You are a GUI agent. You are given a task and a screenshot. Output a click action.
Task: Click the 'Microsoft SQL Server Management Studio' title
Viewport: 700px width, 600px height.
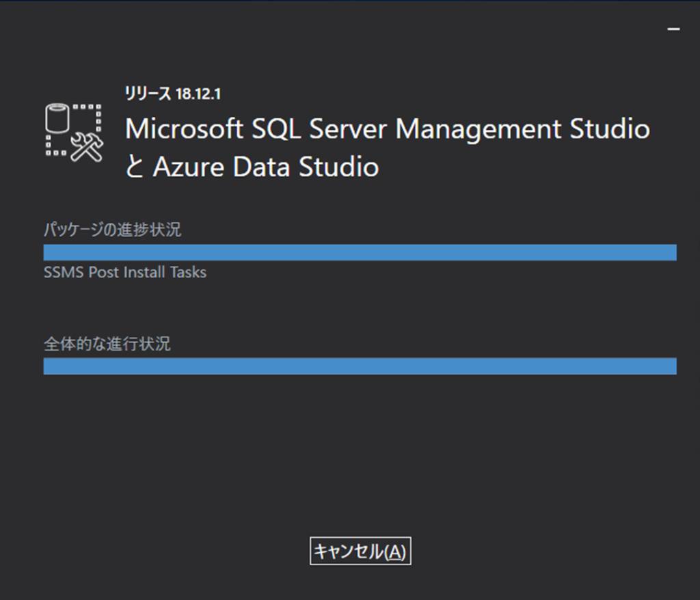click(388, 129)
